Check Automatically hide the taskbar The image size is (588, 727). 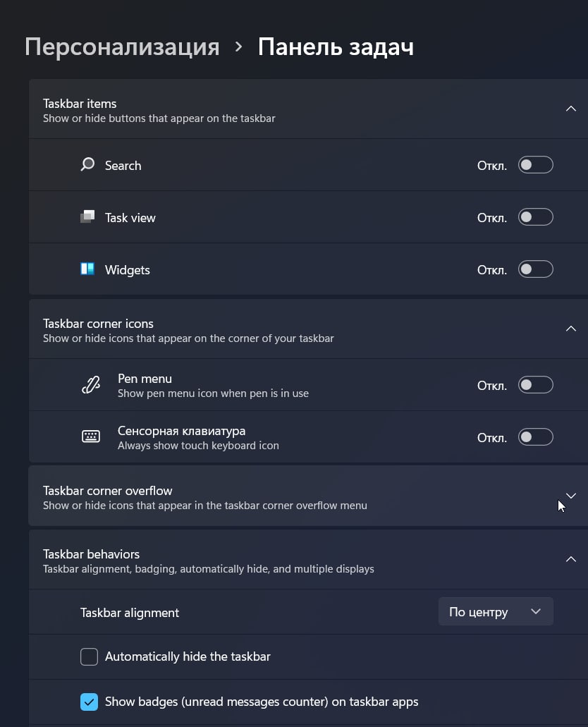click(89, 656)
